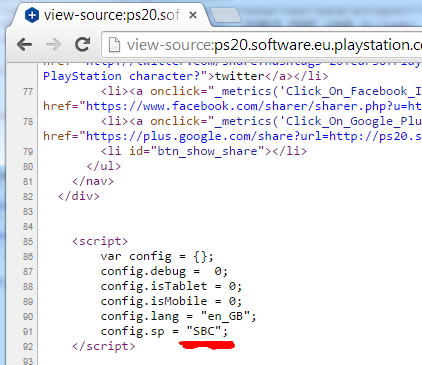
Task: Click the view-source address bar URL field
Action: click(262, 45)
